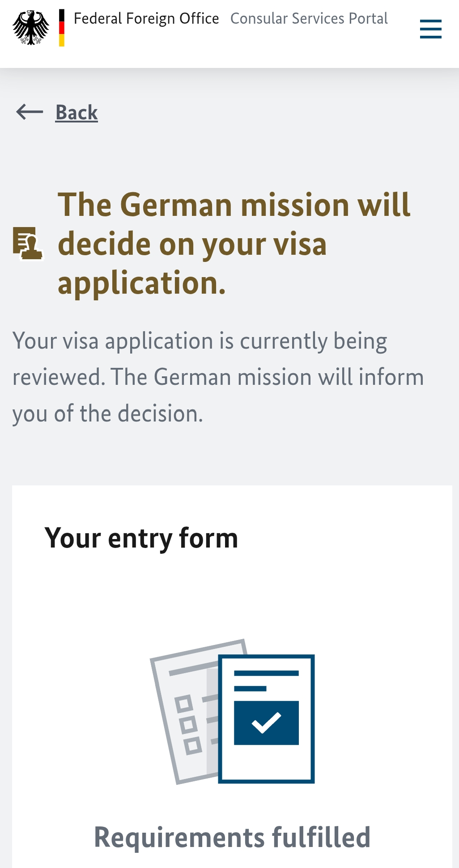
Task: Open the hamburger navigation menu
Action: point(430,29)
